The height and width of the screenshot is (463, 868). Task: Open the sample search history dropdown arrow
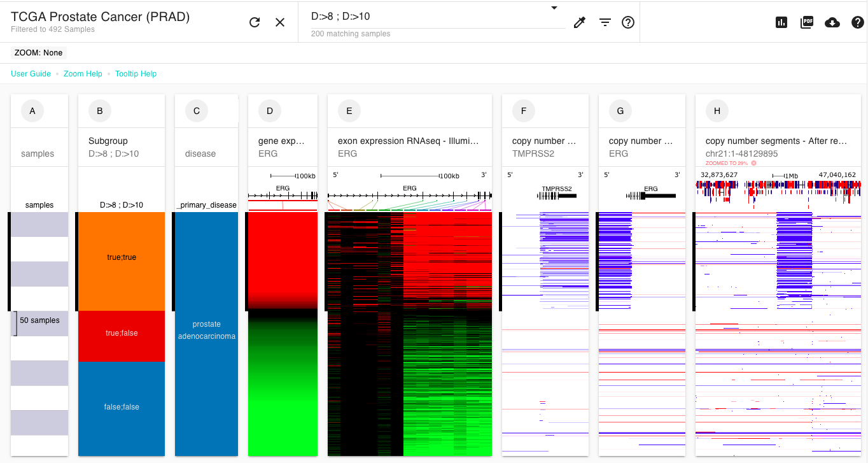(554, 8)
